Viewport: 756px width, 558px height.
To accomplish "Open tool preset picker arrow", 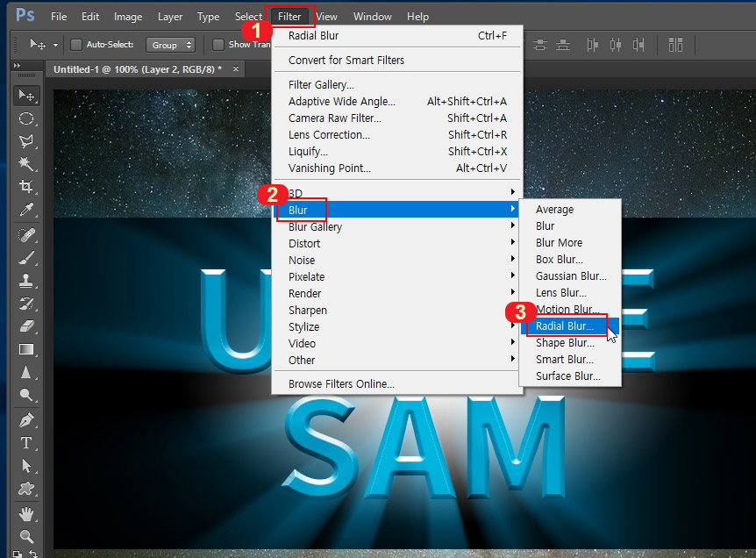I will point(55,45).
